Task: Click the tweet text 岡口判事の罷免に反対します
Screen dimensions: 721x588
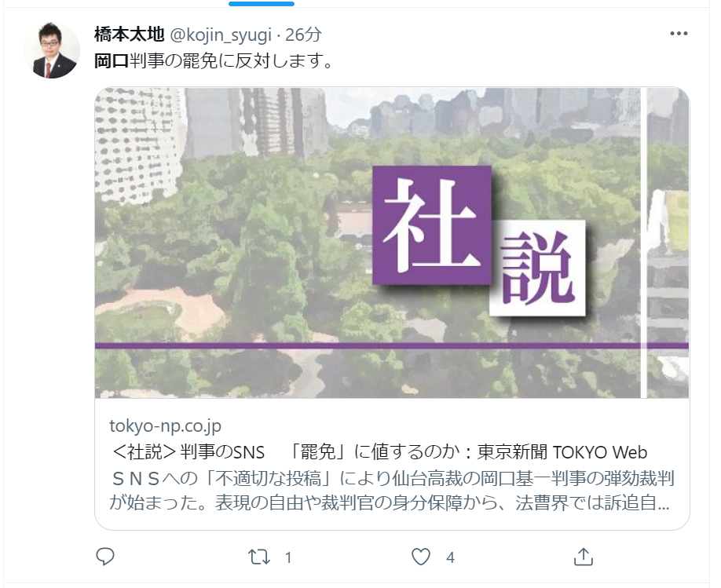Action: tap(214, 60)
